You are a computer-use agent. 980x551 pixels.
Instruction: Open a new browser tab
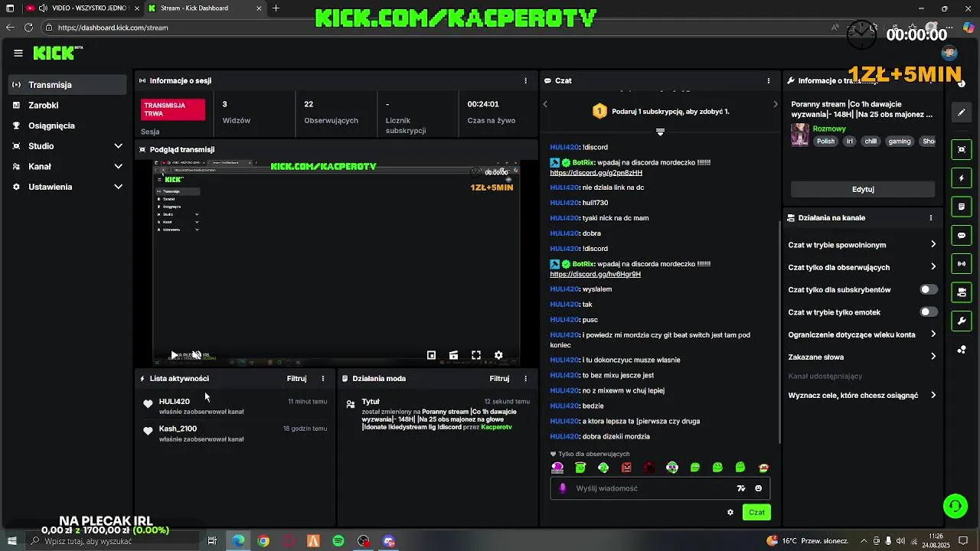pyautogui.click(x=276, y=8)
